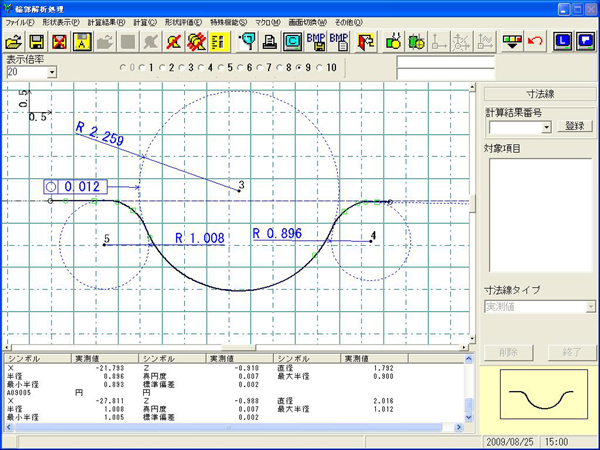Click the greyed zigzag axis icon

tap(484, 41)
